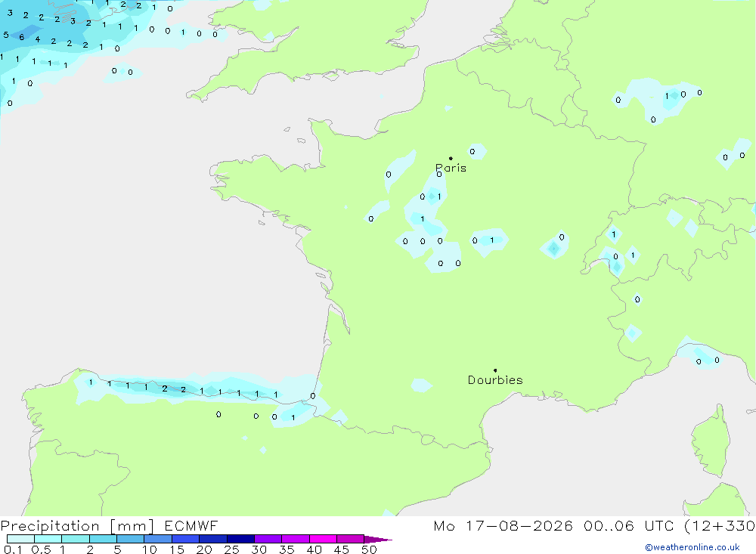This screenshot has width=756, height=554.
Task: Click the black dot marking Paris
Action: click(451, 158)
